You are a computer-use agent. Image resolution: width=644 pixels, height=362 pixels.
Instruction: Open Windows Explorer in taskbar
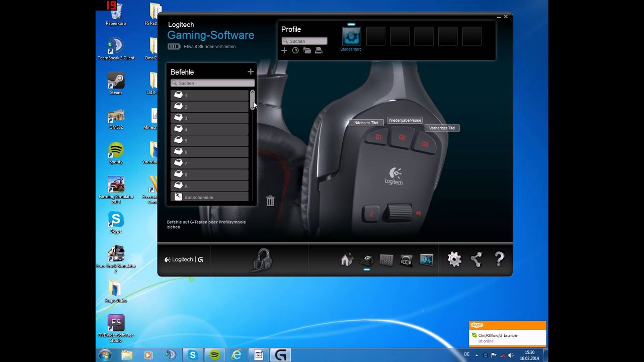tap(127, 355)
